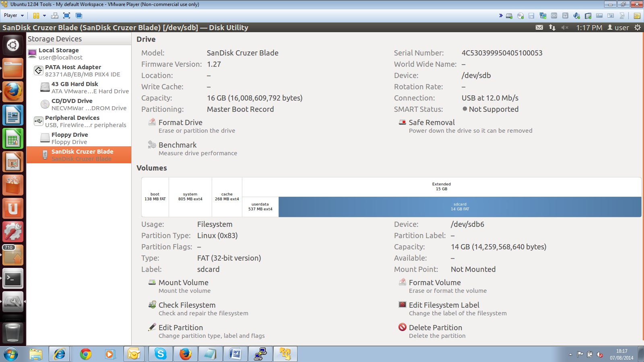Select the userdata 537 MB ext4 partition
The image size is (644, 362).
tap(260, 207)
